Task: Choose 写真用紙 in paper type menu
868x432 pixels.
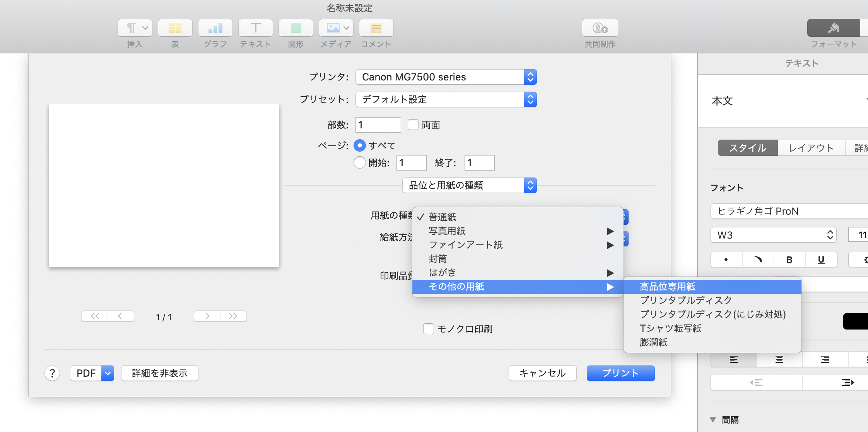Action: (x=447, y=231)
